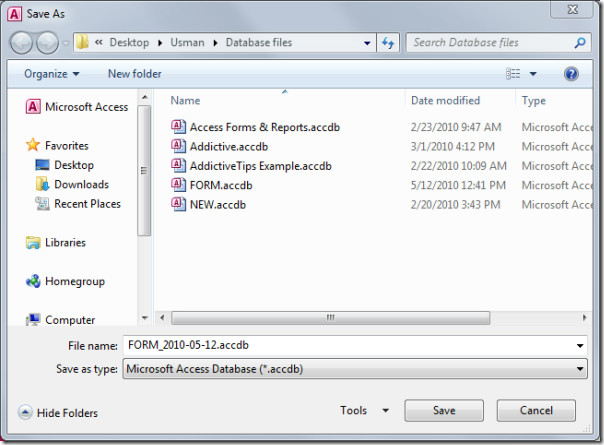Select Downloads under Favorites
The height and width of the screenshot is (445, 604).
tap(72, 184)
